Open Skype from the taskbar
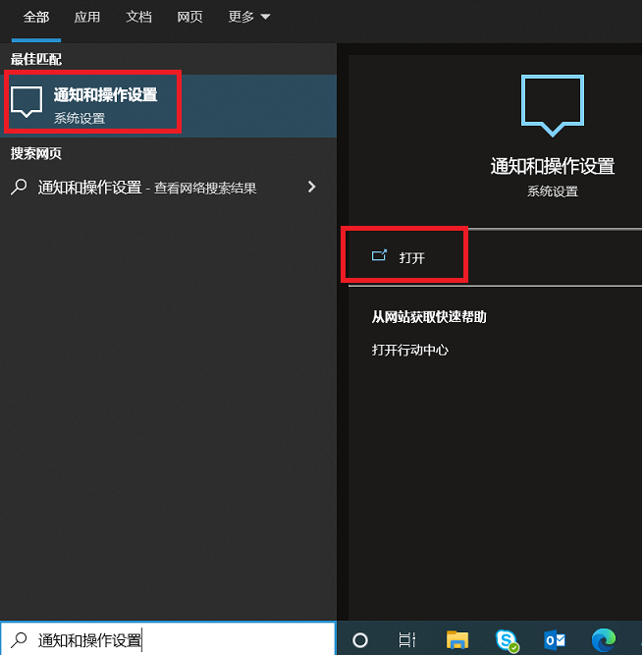Viewport: 644px width, 655px height. click(507, 640)
